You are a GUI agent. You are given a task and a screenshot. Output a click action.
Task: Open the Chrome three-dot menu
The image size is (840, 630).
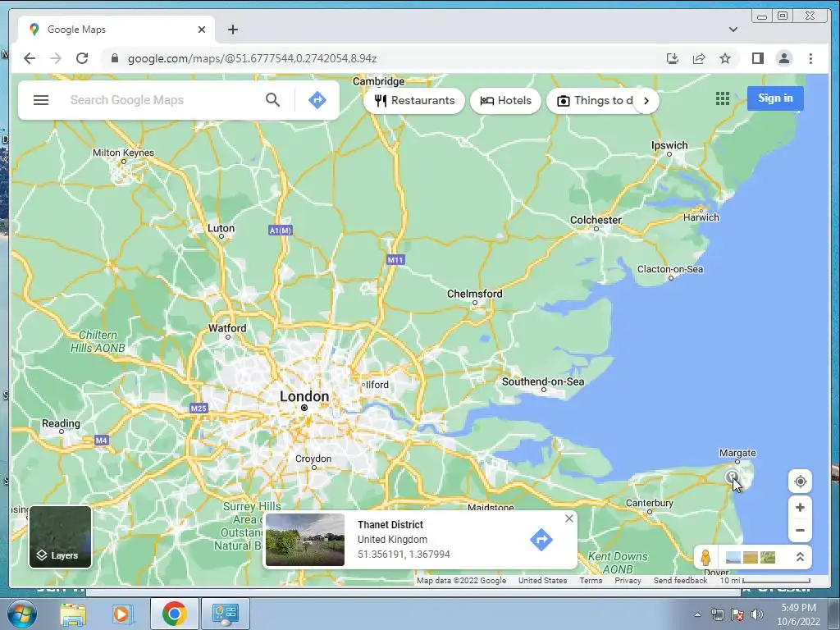810,58
